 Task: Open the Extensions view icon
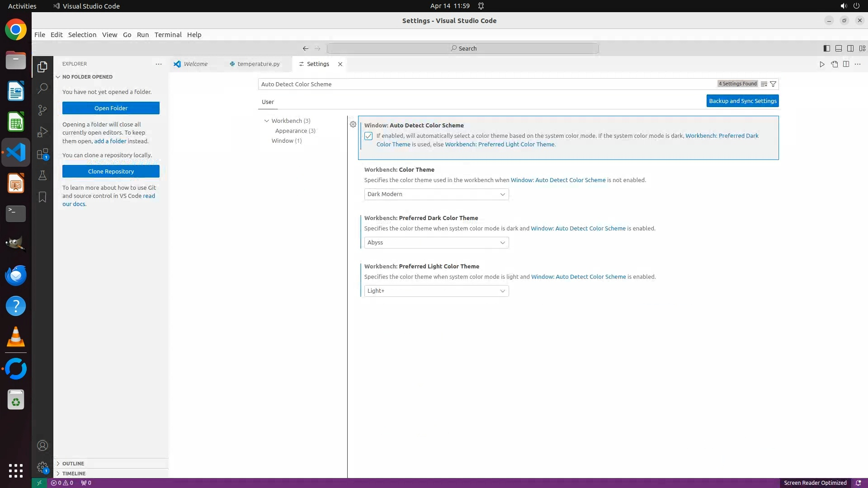(x=42, y=154)
